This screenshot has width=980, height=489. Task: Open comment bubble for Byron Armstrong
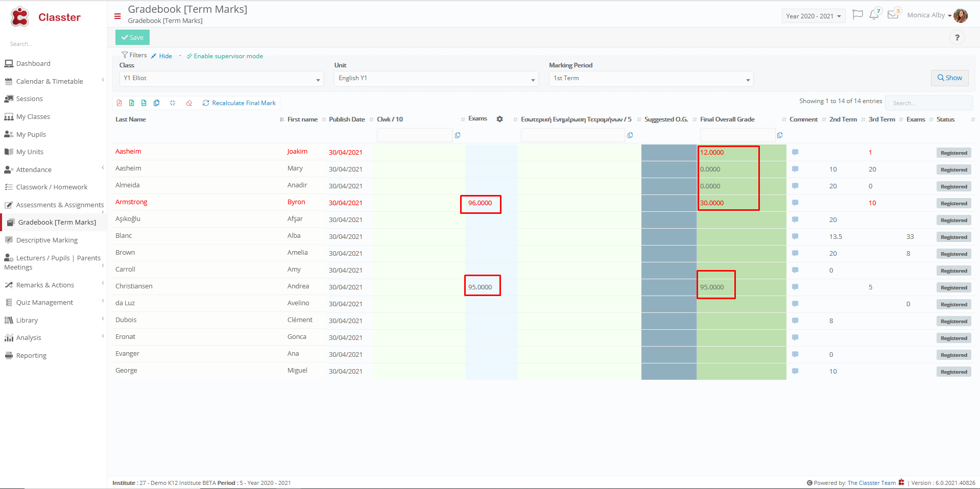tap(795, 203)
